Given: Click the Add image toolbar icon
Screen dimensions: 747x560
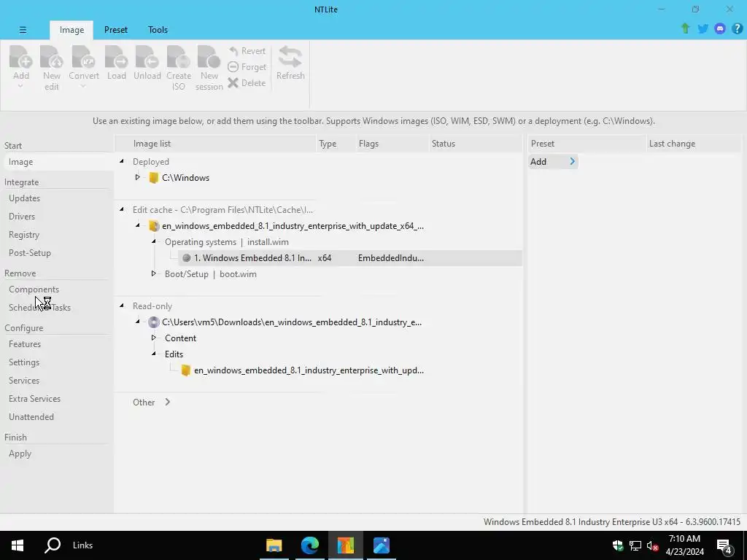Looking at the screenshot, I should [x=21, y=57].
